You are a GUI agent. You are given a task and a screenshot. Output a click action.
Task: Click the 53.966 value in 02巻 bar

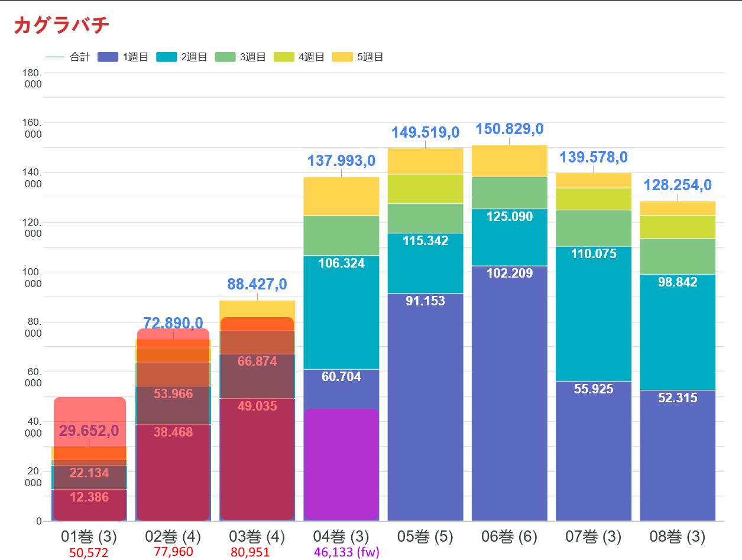pos(173,393)
